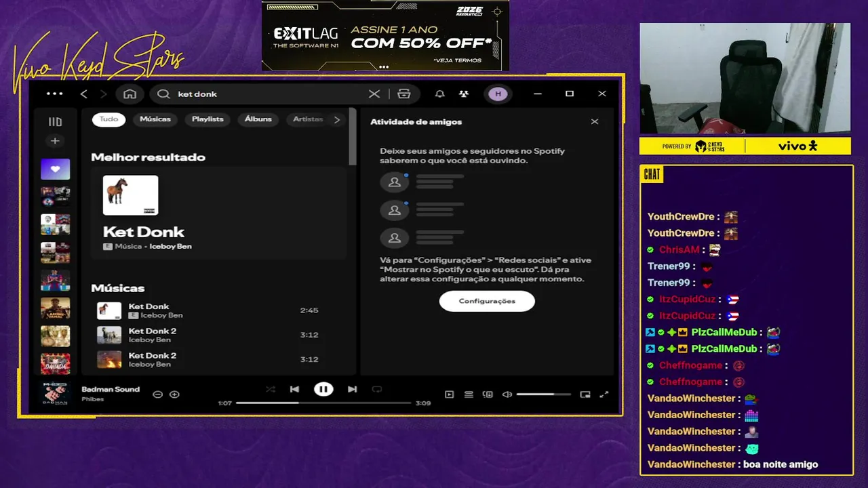Remove Badman Sound with the minus icon
Image resolution: width=868 pixels, height=488 pixels.
[x=157, y=394]
